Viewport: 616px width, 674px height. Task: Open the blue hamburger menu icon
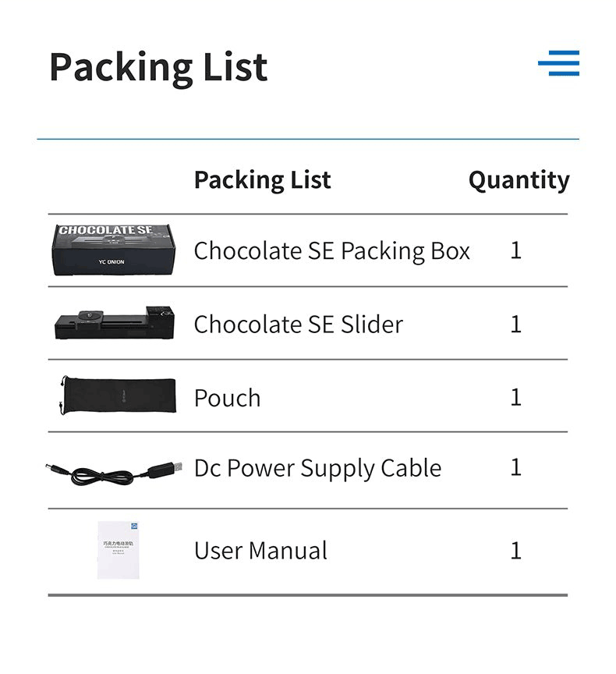tap(558, 63)
